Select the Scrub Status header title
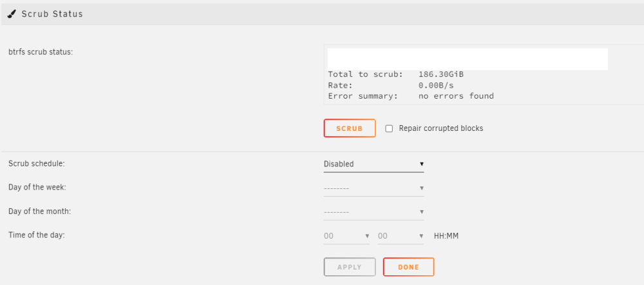 pos(52,14)
